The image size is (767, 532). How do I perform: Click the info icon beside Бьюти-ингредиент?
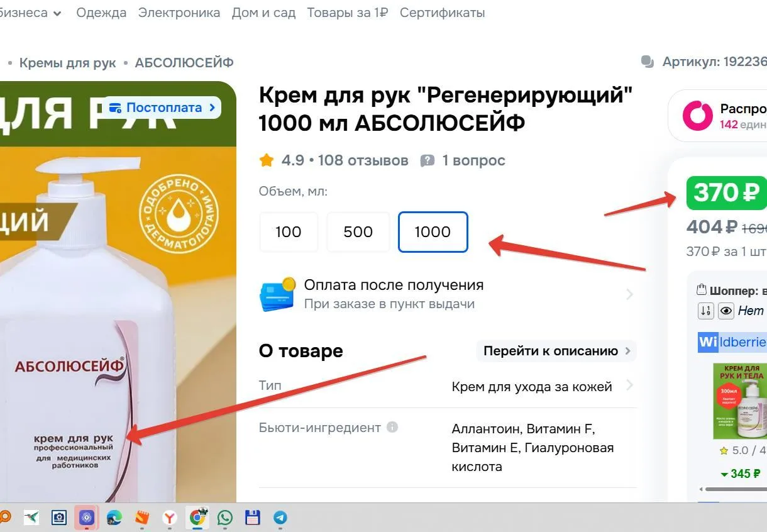(392, 428)
